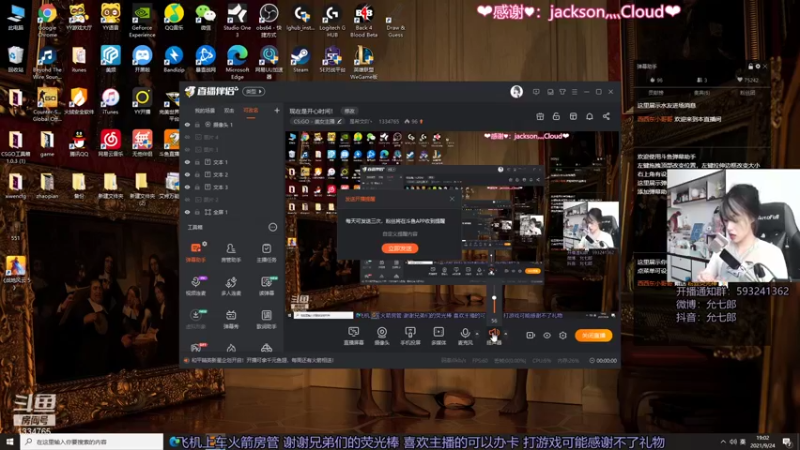Click the lock icon in top toolbar
This screenshot has width=800, height=450.
coord(556,116)
